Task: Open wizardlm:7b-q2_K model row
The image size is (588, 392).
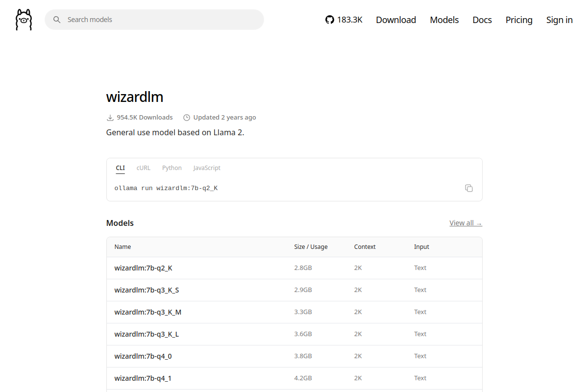Action: click(x=294, y=268)
